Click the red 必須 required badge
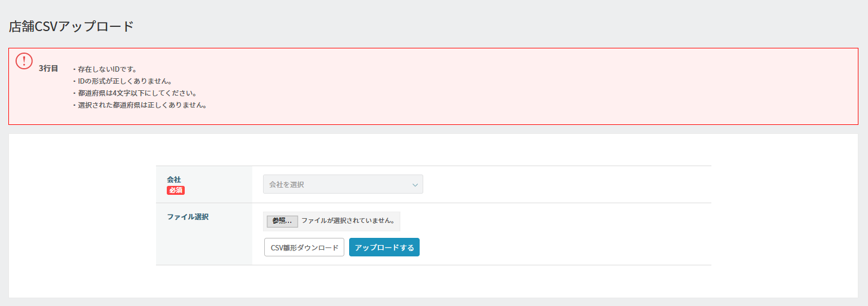 (175, 190)
